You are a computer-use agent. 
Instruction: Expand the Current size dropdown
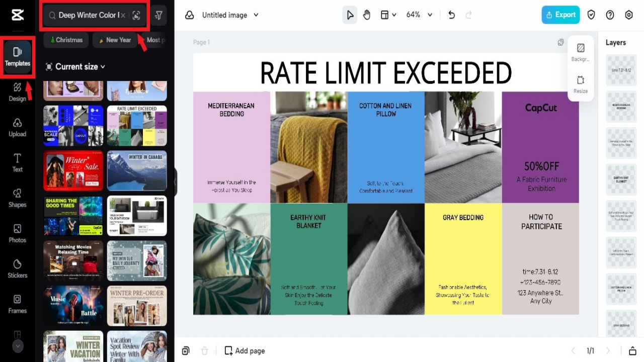(75, 66)
